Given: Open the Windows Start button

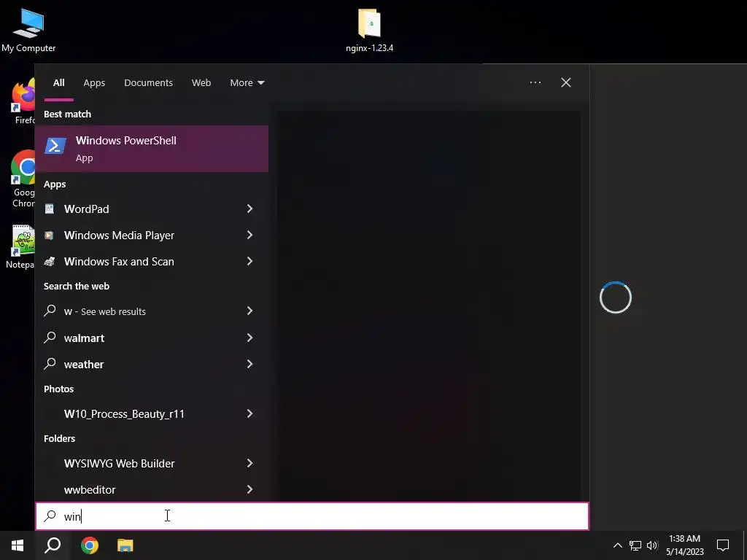Looking at the screenshot, I should tap(18, 545).
